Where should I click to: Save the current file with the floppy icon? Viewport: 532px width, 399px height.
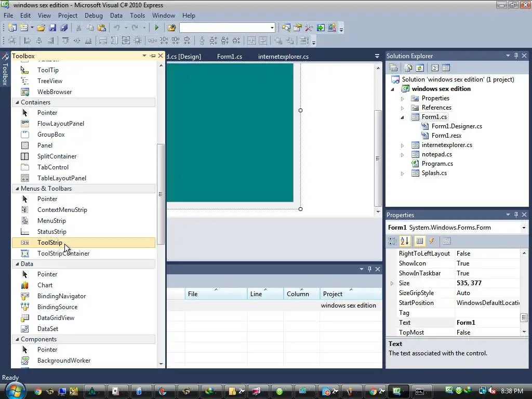[x=52, y=28]
